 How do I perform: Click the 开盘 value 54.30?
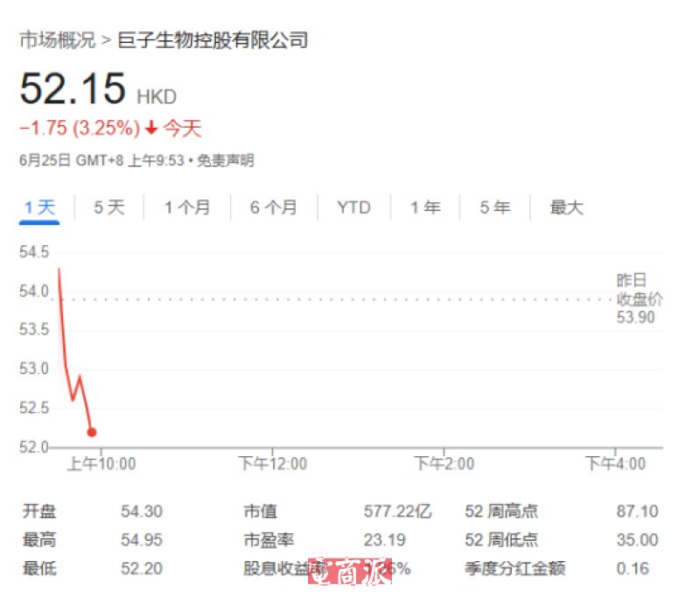142,511
